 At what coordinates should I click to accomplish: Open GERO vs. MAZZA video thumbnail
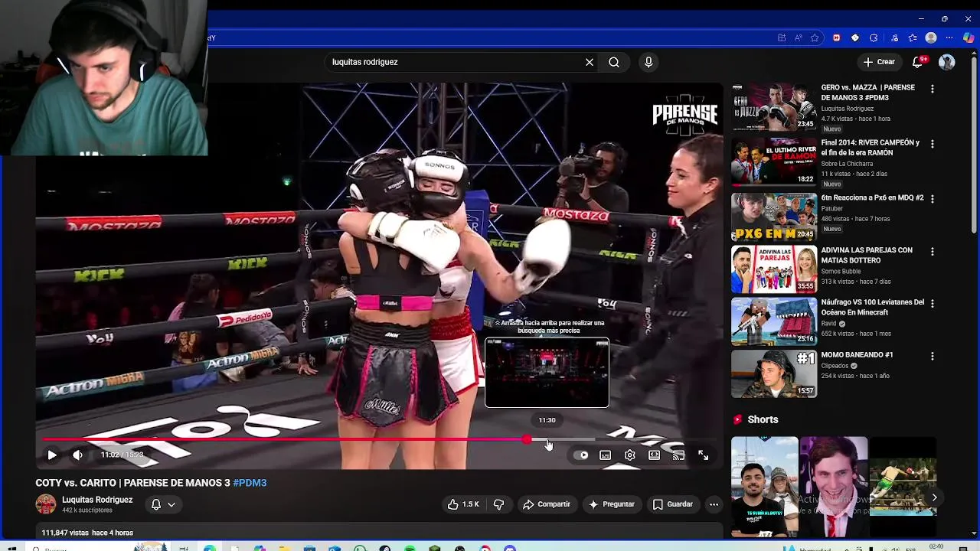774,107
